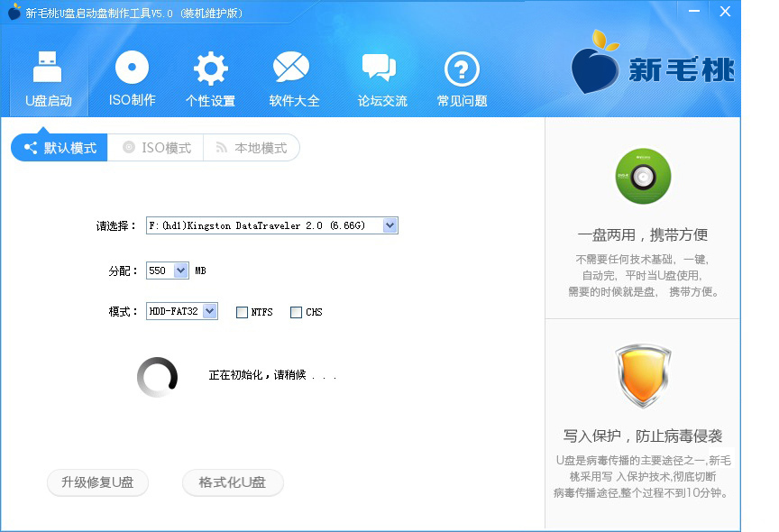Minimize the window
This screenshot has height=532, width=779.
pyautogui.click(x=694, y=11)
